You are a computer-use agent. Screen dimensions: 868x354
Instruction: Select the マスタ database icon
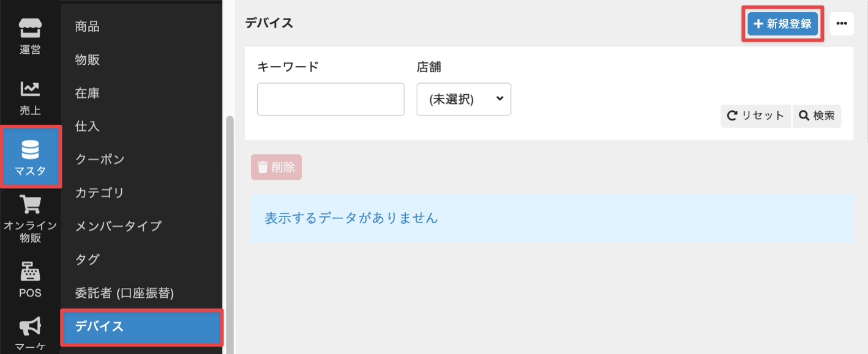point(30,157)
